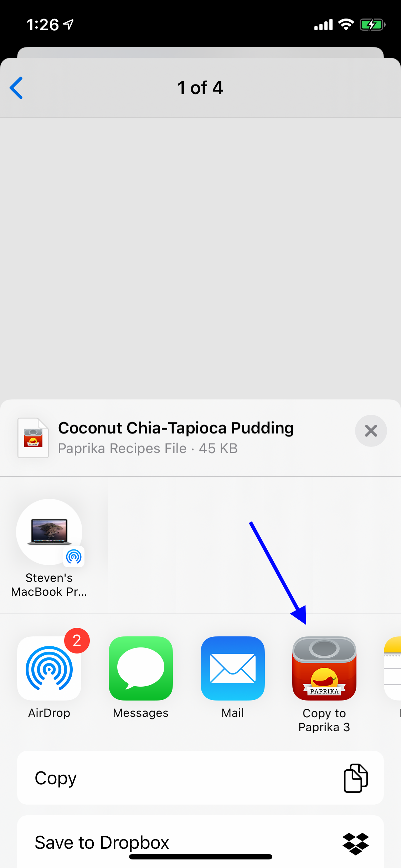The width and height of the screenshot is (401, 868).
Task: Go back using the blue chevron
Action: pyautogui.click(x=16, y=88)
